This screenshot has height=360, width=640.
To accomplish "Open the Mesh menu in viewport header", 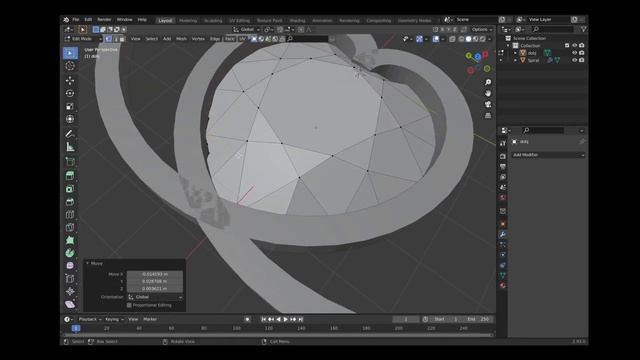I will click(181, 39).
